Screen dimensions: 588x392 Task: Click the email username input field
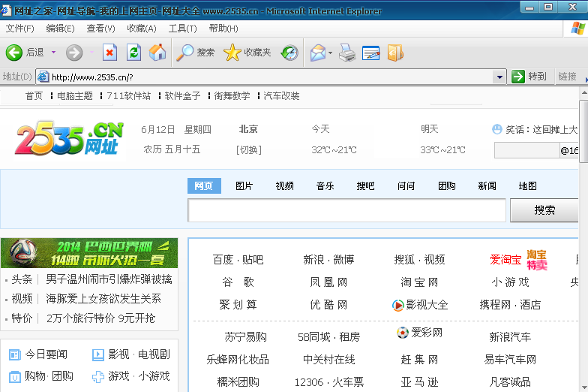pyautogui.click(x=526, y=150)
